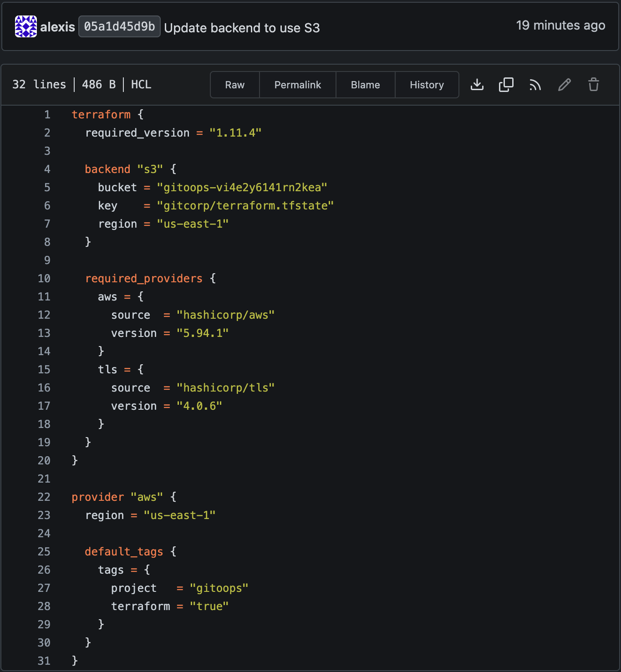
Task: Copy file content using the copy icon
Action: [506, 85]
